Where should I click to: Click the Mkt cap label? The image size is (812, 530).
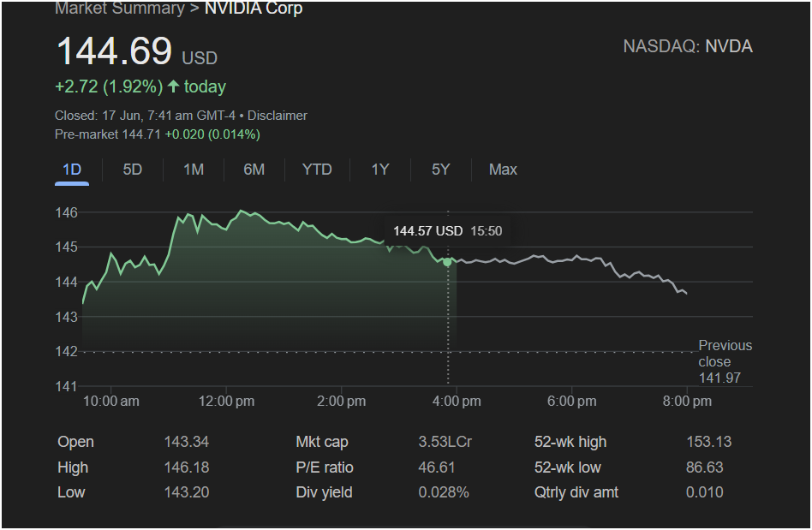(x=322, y=442)
